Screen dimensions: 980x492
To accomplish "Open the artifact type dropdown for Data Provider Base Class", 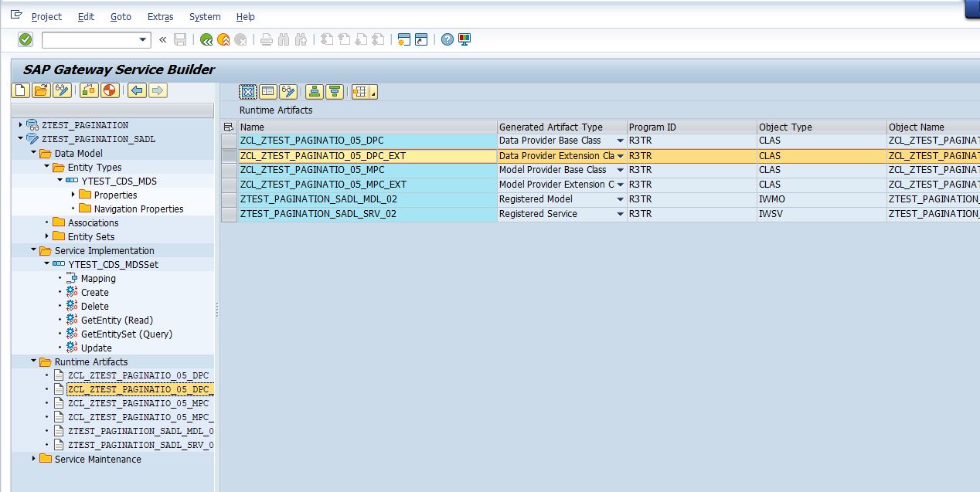I will tap(621, 141).
